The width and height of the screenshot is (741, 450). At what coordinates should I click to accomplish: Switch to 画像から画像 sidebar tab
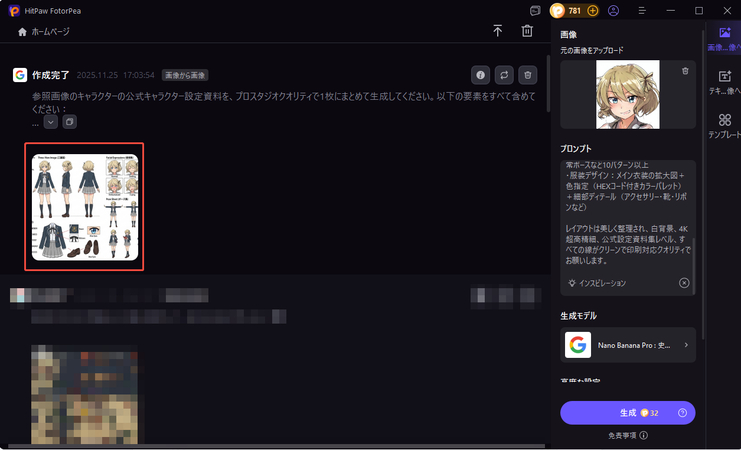[724, 39]
